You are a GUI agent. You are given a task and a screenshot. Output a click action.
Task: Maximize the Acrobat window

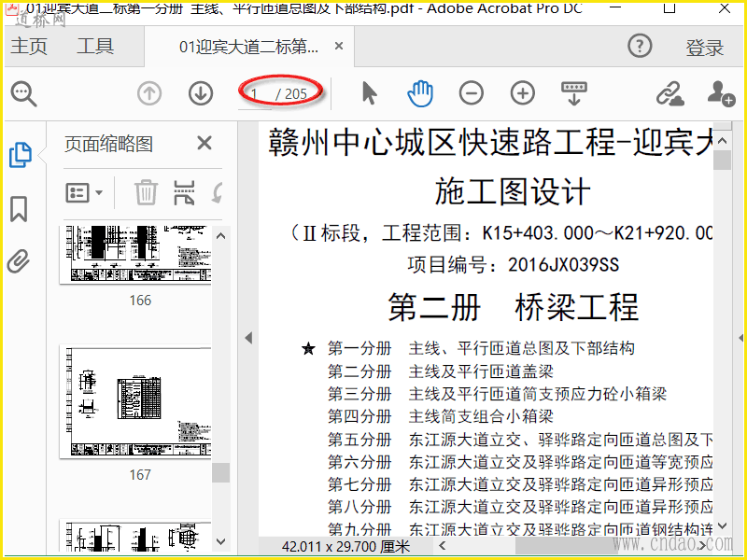[x=669, y=7]
